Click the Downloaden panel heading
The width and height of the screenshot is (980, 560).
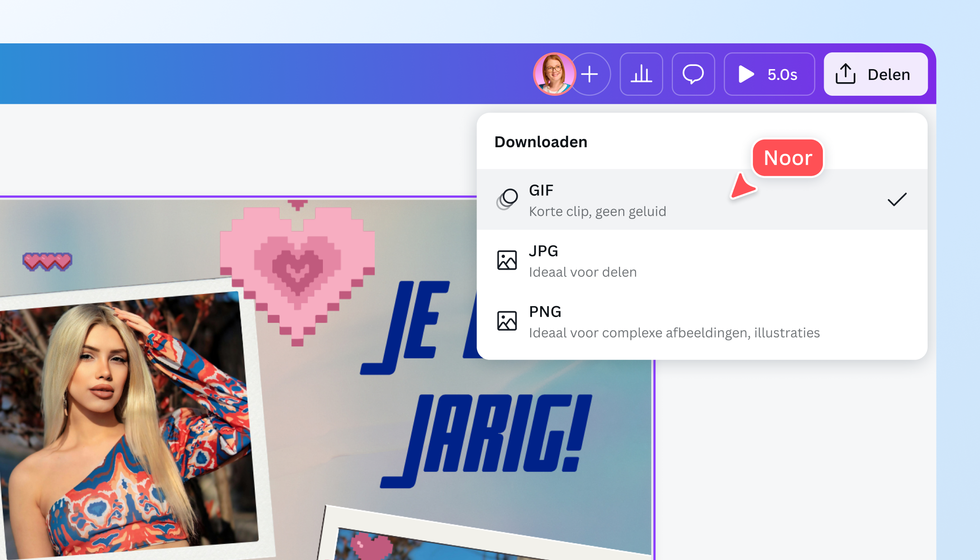(541, 142)
